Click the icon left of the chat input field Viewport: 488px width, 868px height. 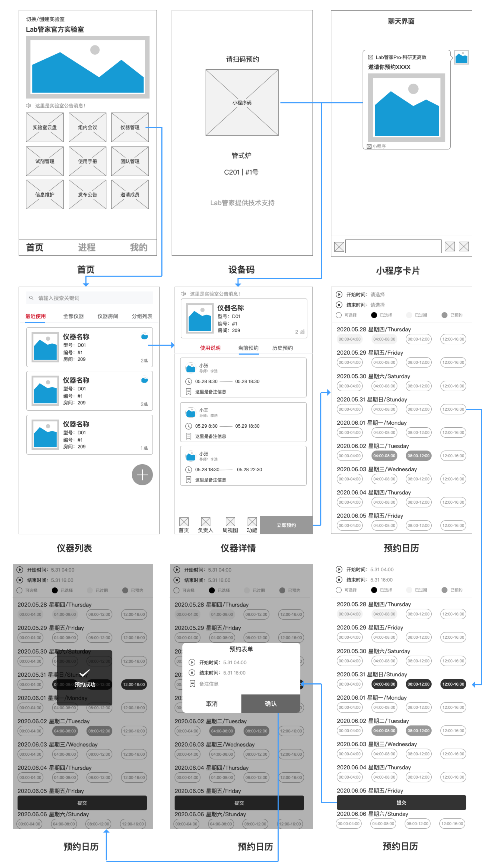pos(339,247)
